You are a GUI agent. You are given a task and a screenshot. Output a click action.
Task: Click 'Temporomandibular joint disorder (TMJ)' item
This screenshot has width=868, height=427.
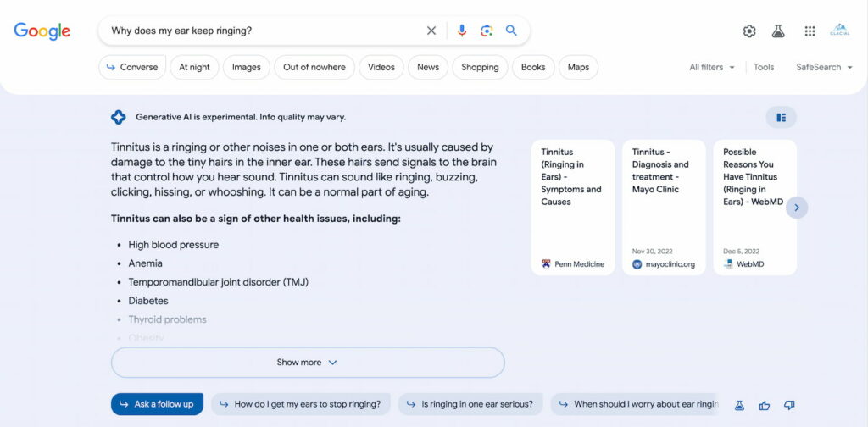tap(218, 283)
